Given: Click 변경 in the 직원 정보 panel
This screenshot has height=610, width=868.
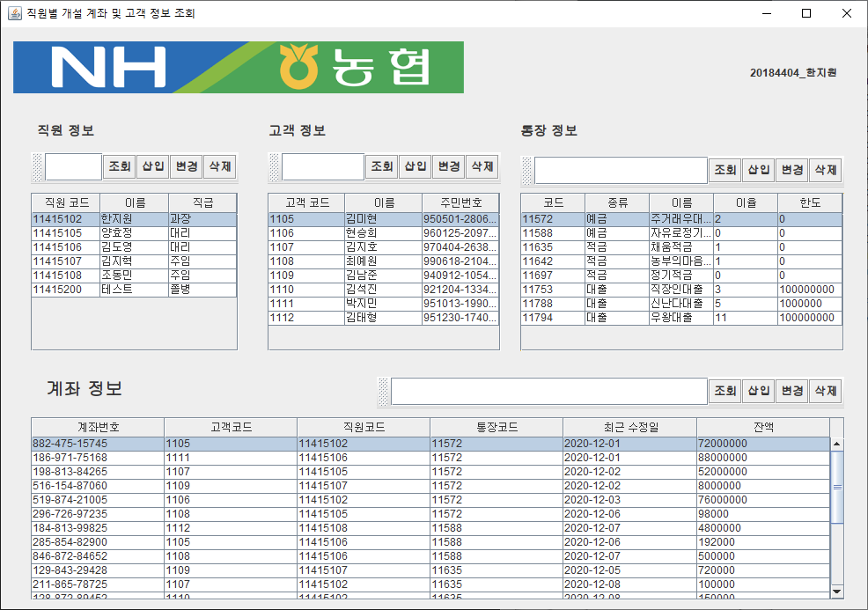Looking at the screenshot, I should (x=186, y=166).
